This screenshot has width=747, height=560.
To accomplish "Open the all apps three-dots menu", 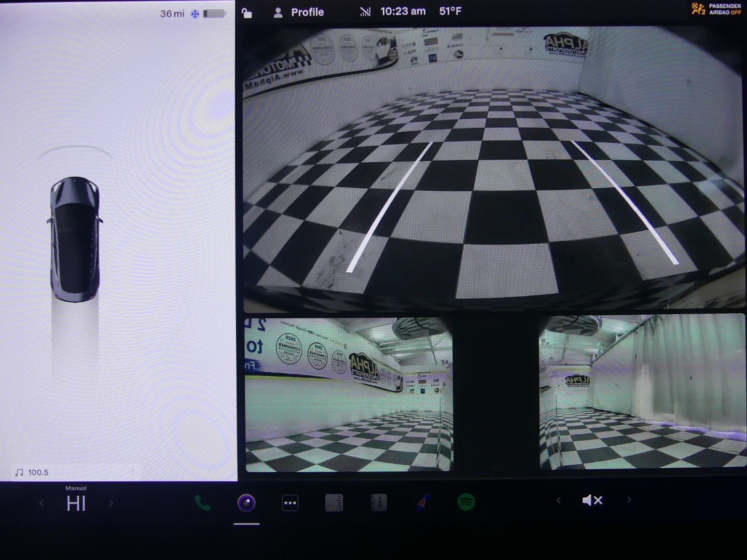I will [290, 502].
